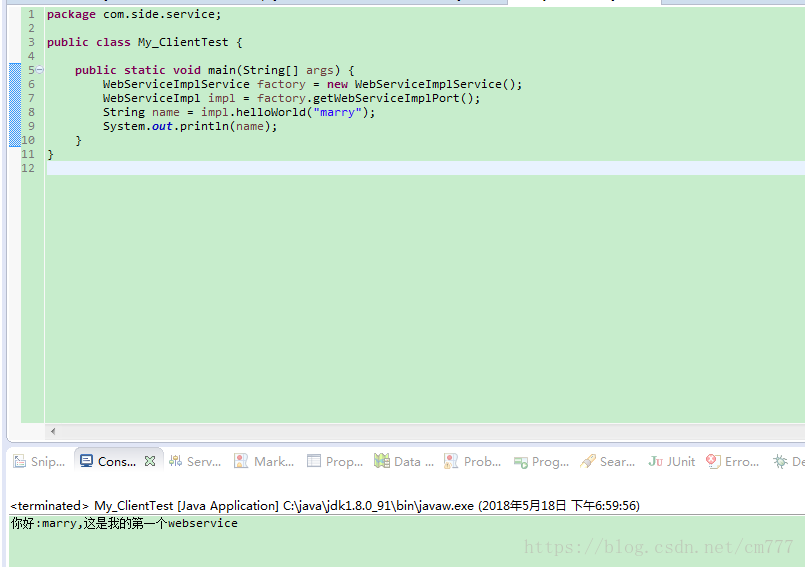The height and width of the screenshot is (567, 805).
Task: Switch to the Servers view tab
Action: [196, 461]
